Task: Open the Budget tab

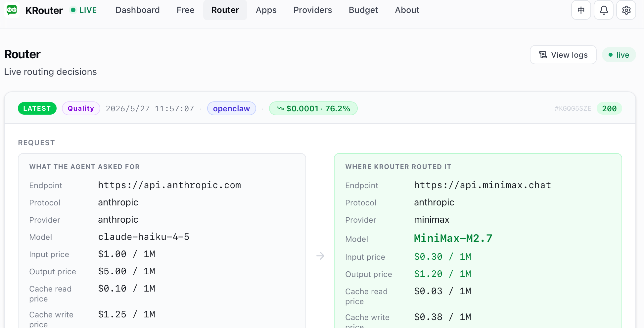Action: [x=363, y=10]
